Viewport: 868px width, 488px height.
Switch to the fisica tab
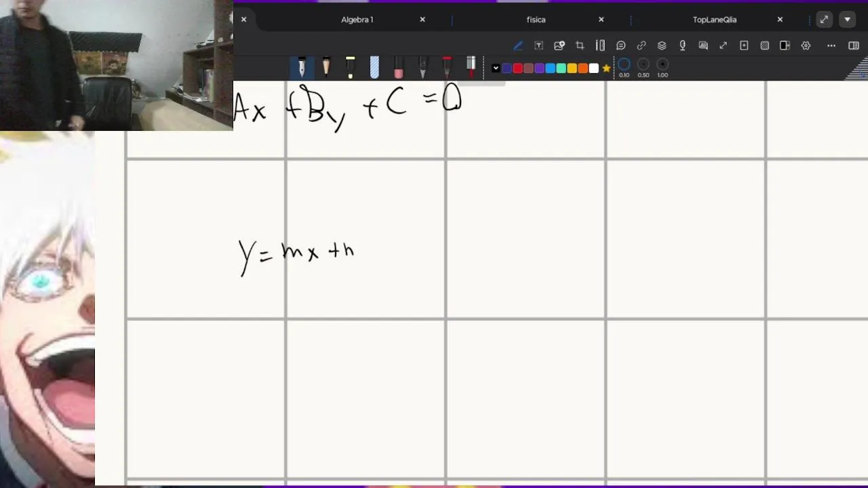tap(536, 20)
